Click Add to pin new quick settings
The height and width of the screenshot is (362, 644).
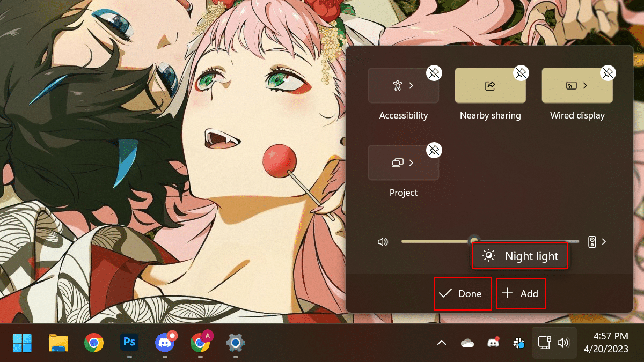tap(521, 294)
